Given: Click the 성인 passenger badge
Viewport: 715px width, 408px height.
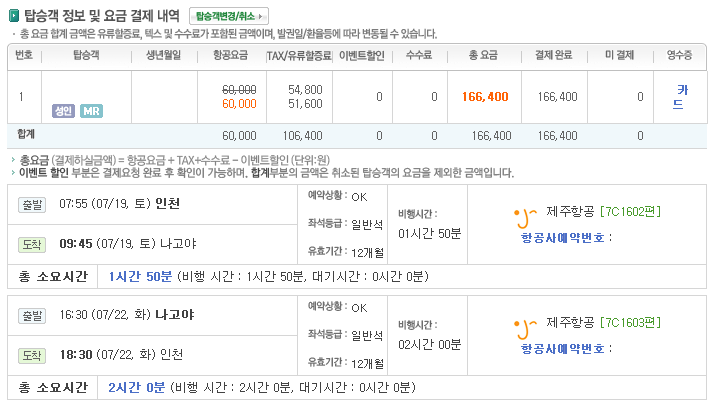Looking at the screenshot, I should pyautogui.click(x=63, y=111).
